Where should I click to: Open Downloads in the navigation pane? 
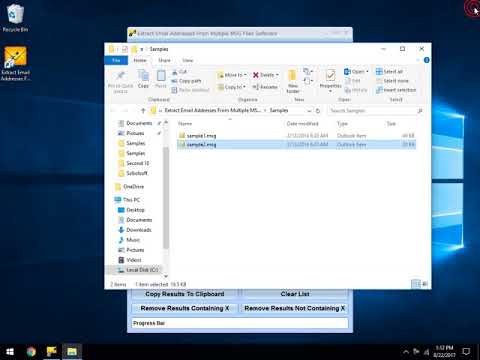coord(135,230)
